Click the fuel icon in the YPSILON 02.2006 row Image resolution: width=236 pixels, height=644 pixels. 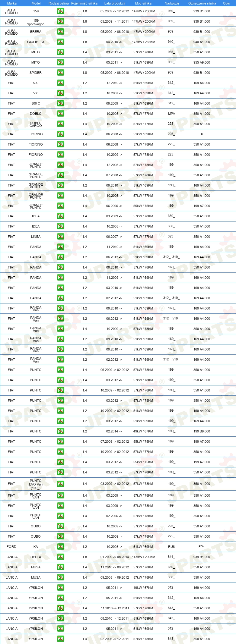coord(60,639)
